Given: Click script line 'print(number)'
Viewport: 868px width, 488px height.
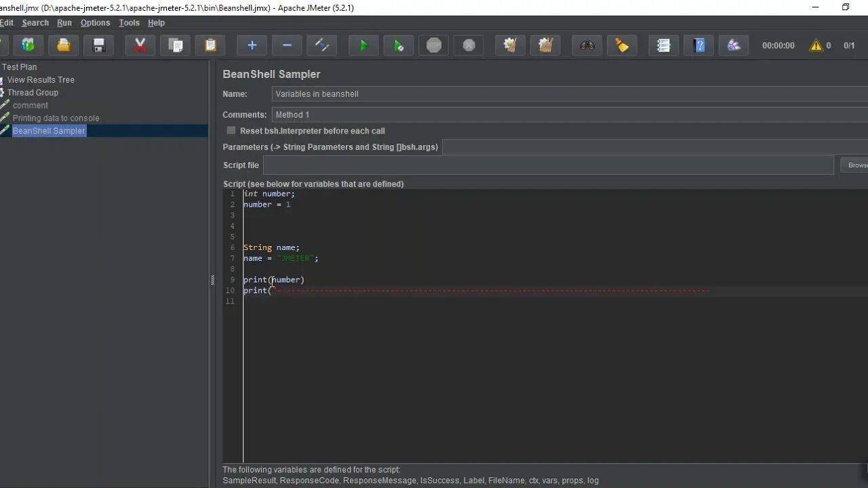Looking at the screenshot, I should (274, 280).
